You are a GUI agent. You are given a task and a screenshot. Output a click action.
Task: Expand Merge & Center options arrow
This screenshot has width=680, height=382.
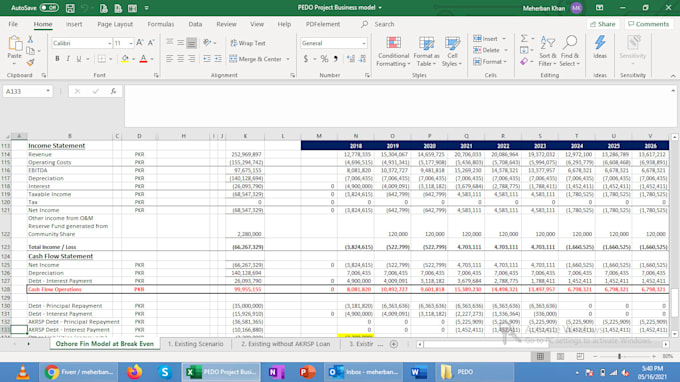(288, 59)
